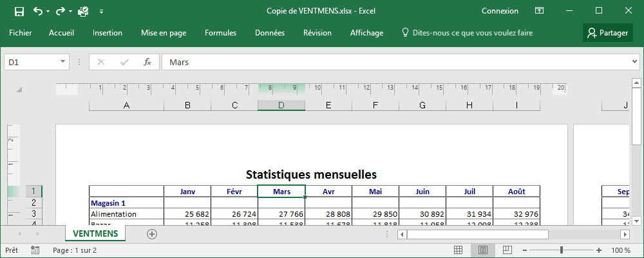
Task: Click the zoom slider handle
Action: (562, 250)
